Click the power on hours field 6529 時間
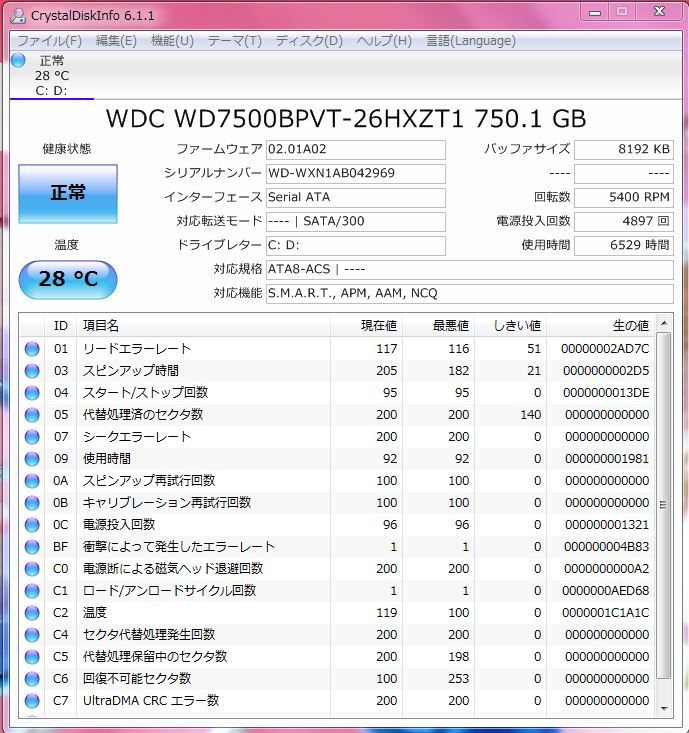This screenshot has height=733, width=689. click(x=624, y=245)
